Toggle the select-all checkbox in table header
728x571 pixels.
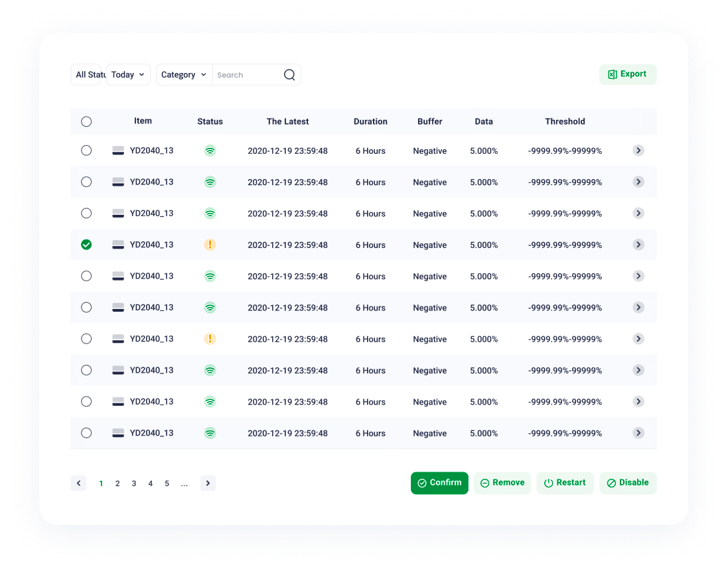tap(86, 122)
